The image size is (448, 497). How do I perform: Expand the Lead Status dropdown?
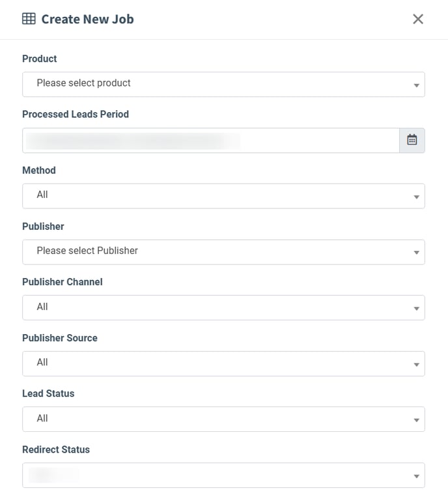click(x=223, y=419)
